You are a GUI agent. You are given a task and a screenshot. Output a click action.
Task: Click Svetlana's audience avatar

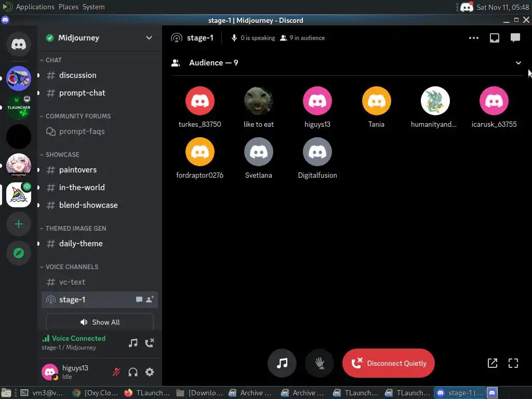point(259,152)
